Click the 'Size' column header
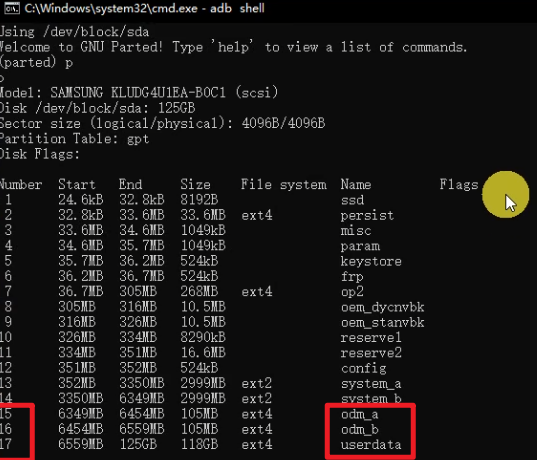The height and width of the screenshot is (460, 537). (196, 185)
